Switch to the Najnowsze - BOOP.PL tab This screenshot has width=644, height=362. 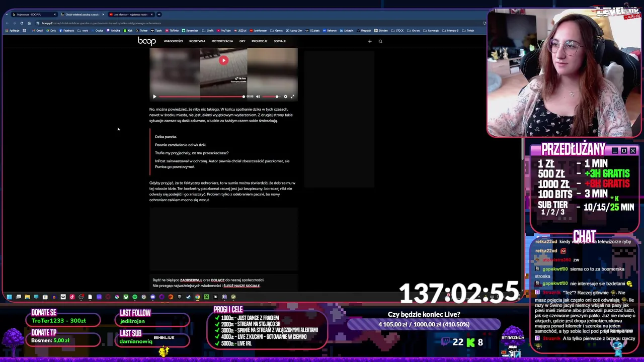(33, 15)
